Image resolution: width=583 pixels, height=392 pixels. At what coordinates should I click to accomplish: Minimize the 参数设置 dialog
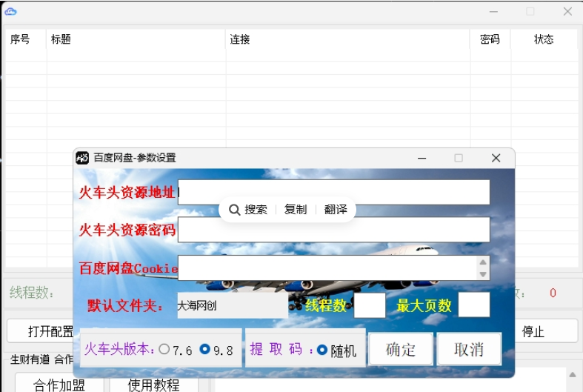pos(422,158)
